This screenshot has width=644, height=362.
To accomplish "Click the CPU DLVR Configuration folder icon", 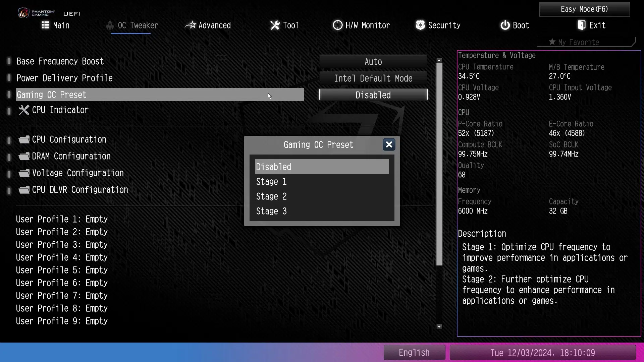I will 24,190.
